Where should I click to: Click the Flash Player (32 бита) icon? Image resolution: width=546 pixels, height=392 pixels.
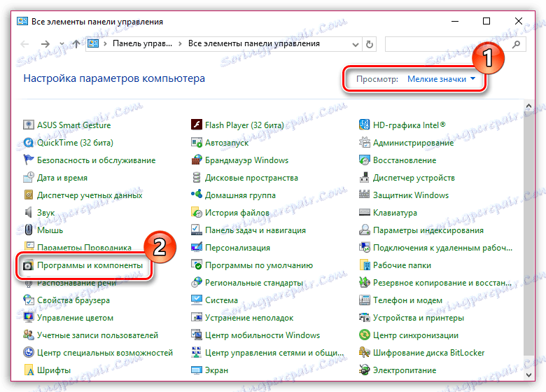(x=197, y=125)
